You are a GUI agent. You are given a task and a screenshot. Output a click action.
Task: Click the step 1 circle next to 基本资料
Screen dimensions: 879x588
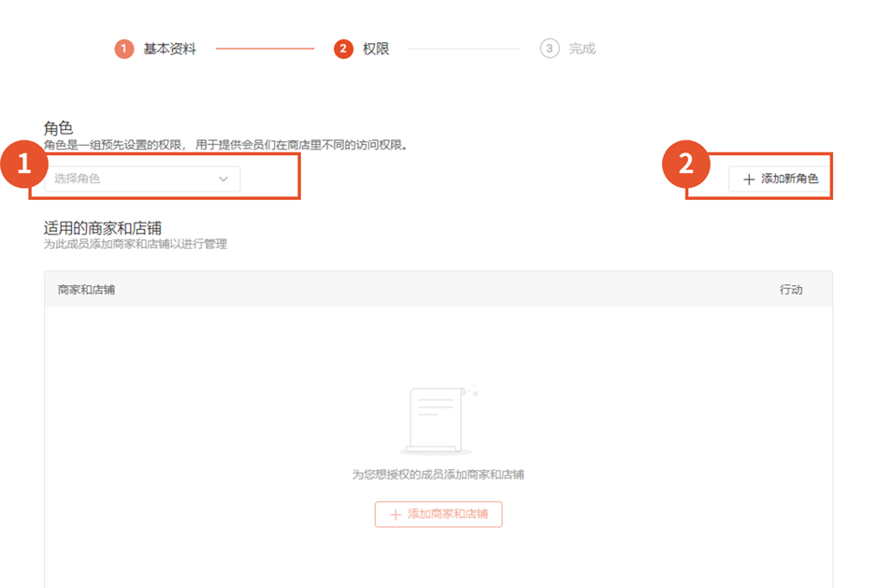click(x=122, y=46)
